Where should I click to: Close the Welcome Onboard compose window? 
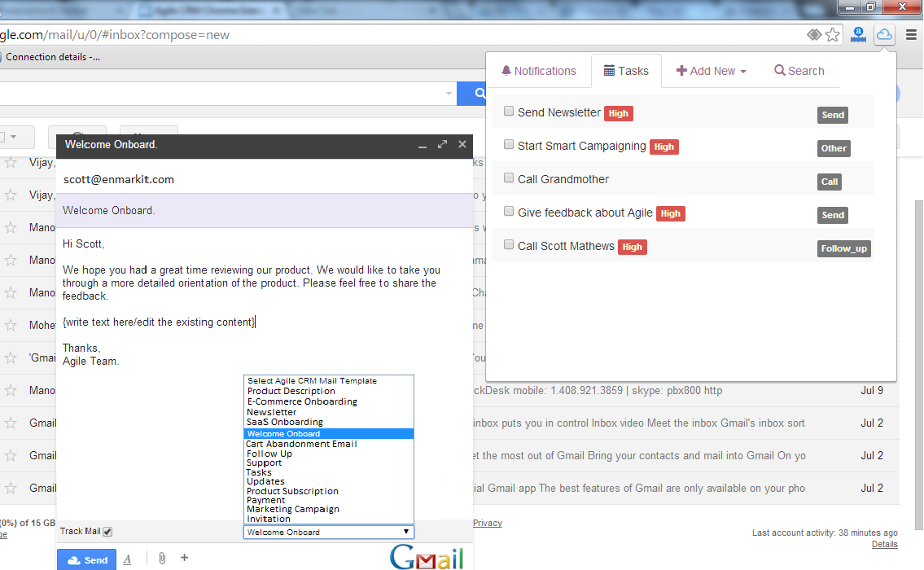pos(462,144)
